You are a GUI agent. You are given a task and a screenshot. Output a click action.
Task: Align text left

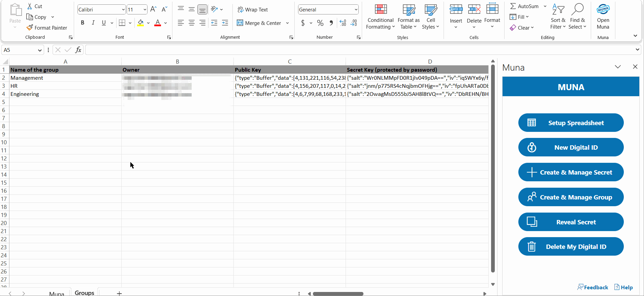[x=181, y=23]
